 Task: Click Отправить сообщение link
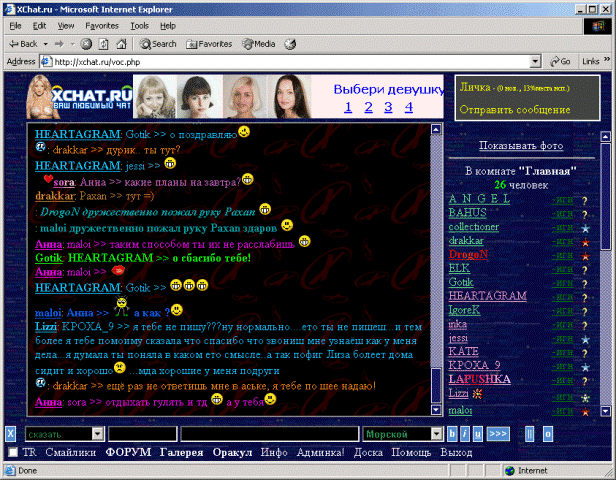[515, 110]
